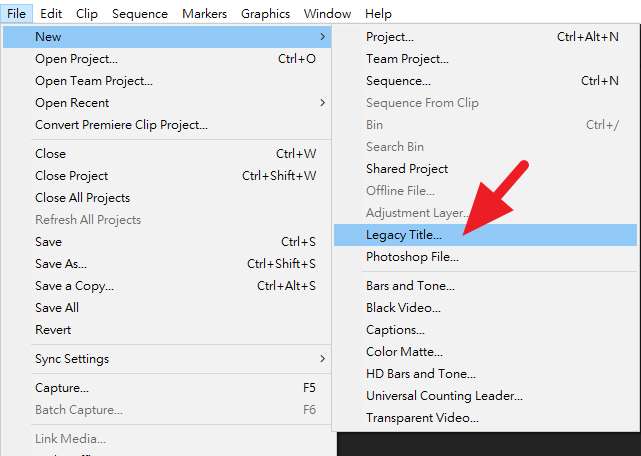Click Save As in File menu
The height and width of the screenshot is (456, 641).
coord(61,264)
